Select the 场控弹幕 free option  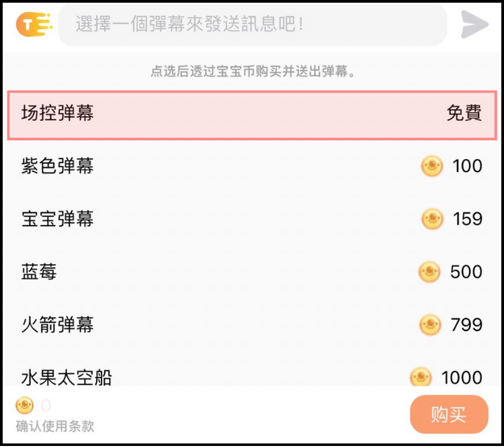[x=252, y=113]
